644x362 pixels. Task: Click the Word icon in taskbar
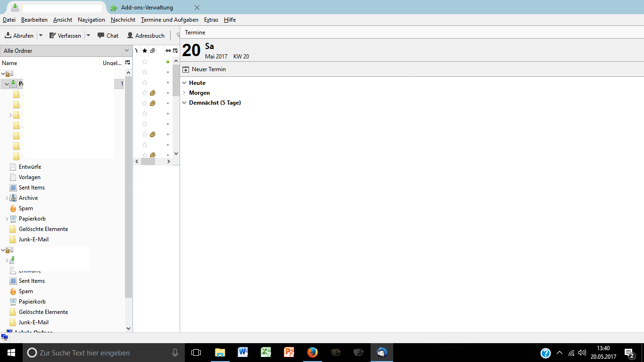click(243, 353)
